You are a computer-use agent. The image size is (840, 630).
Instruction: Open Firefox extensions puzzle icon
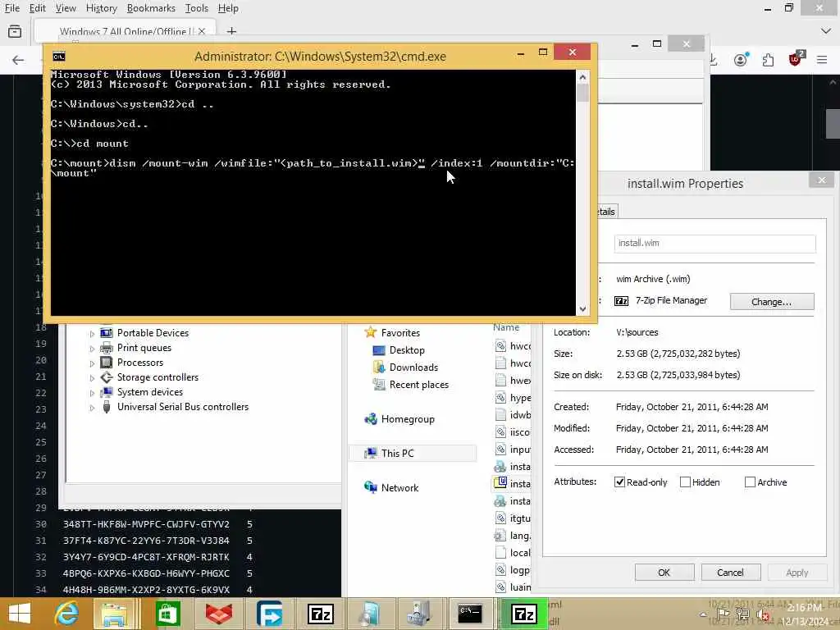tap(768, 60)
